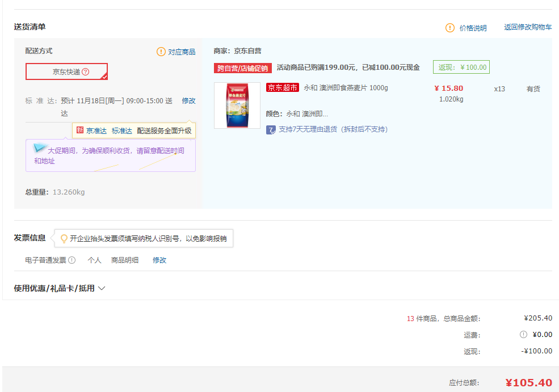Expand 使用优惠/礼品卡/抵用 section
Viewport: 559px width, 392px height.
(59, 288)
